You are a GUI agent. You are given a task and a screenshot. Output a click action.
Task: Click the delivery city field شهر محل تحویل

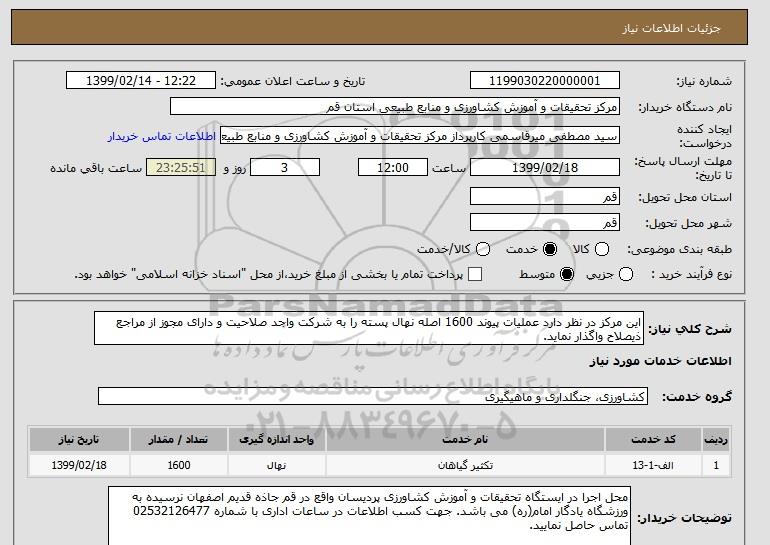click(545, 222)
